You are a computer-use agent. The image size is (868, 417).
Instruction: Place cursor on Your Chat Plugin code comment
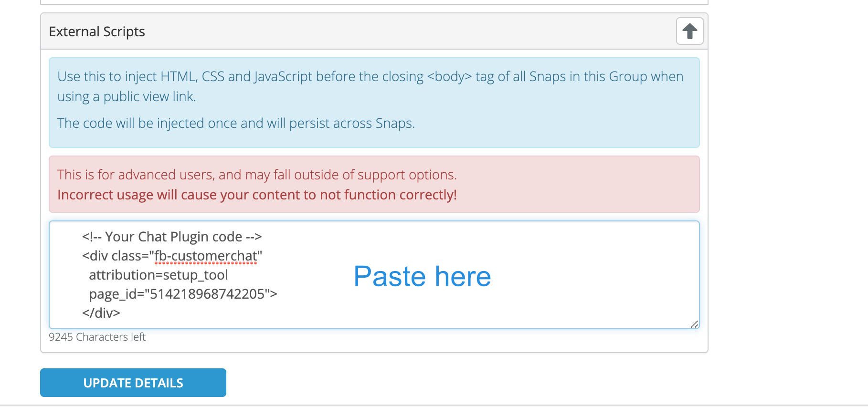point(172,237)
